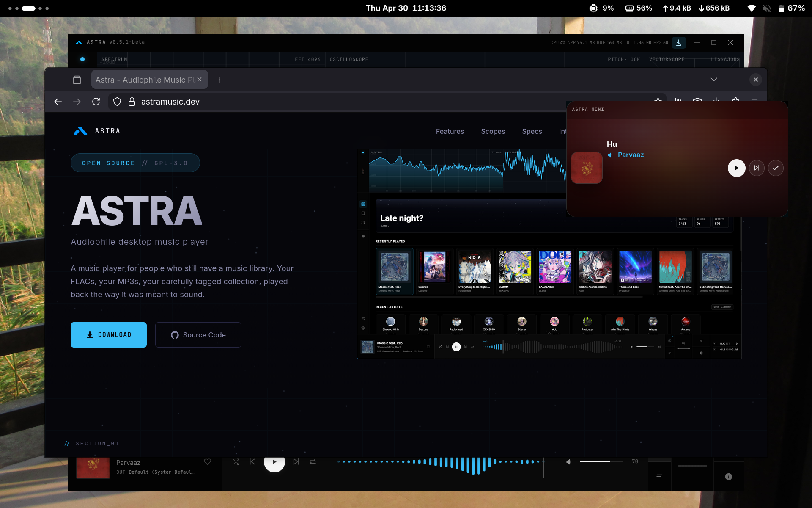
Task: Click the Hu track title in Astra Mini
Action: point(612,144)
